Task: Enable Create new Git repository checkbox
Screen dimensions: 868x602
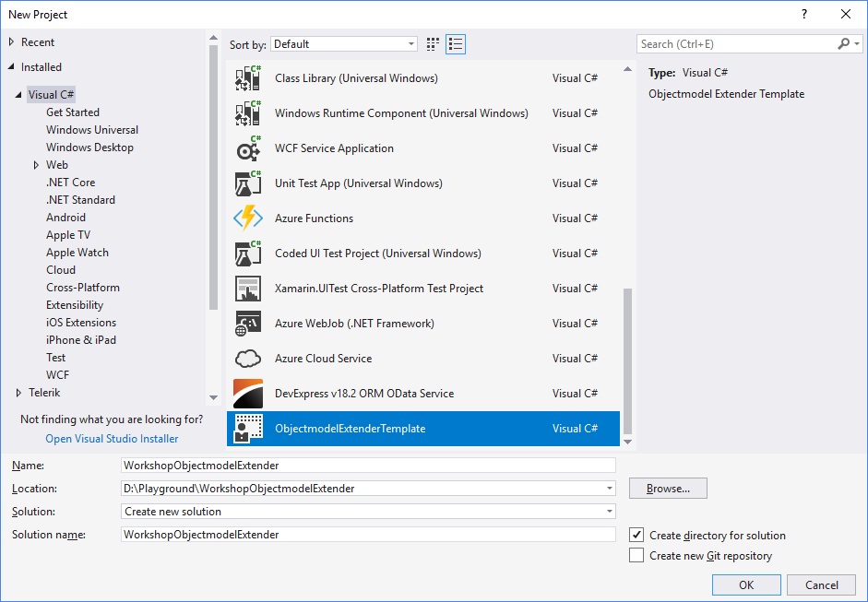Action: [636, 556]
